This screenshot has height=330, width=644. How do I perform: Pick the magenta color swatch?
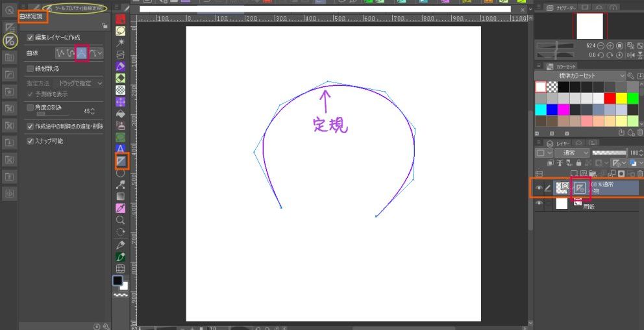point(563,110)
